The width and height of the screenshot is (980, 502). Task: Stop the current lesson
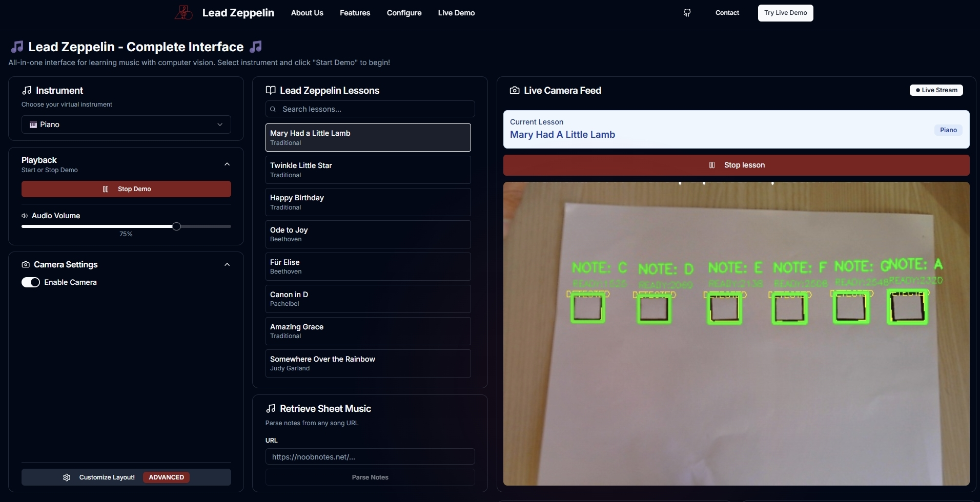[x=736, y=165]
